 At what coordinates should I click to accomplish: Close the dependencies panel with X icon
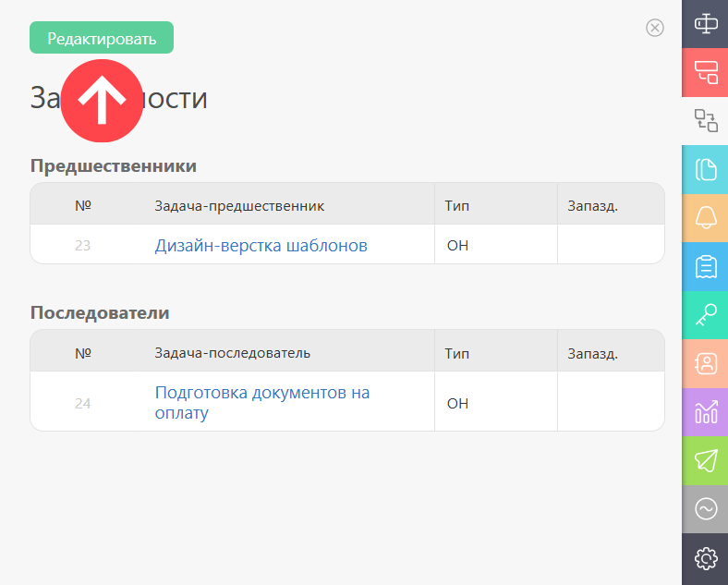coord(655,28)
